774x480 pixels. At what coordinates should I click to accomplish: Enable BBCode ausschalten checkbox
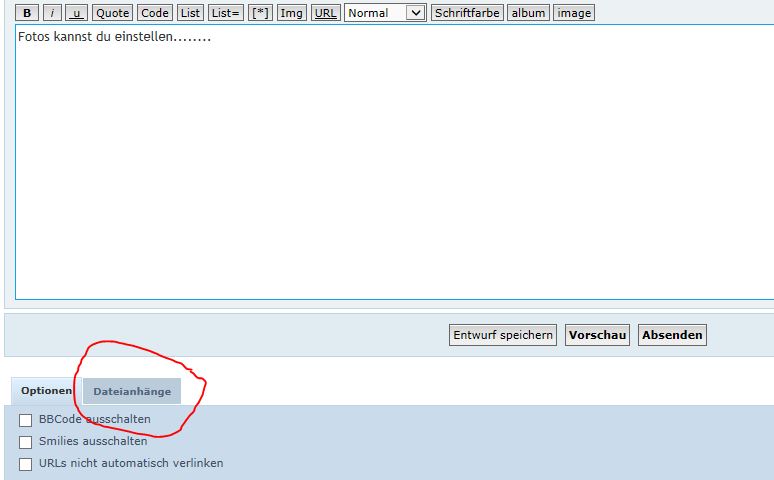tap(26, 420)
